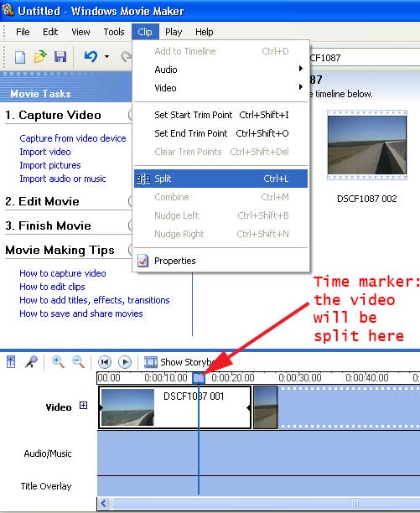This screenshot has height=513, width=420.
Task: Click the 3. Finish Movie section heading
Action: 48,225
